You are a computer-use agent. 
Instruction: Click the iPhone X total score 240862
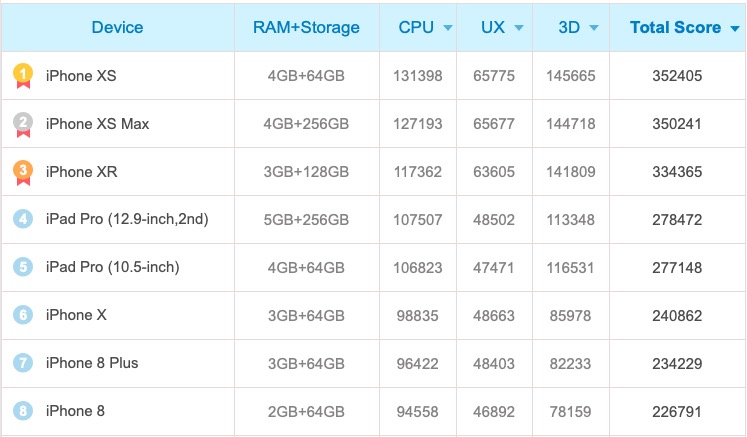pos(676,315)
